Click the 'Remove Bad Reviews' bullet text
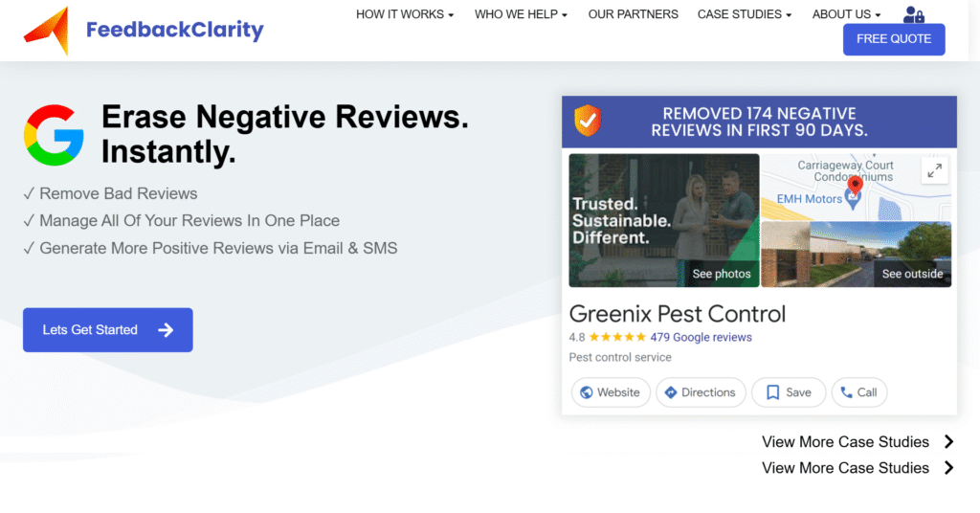The image size is (980, 513). [x=118, y=193]
